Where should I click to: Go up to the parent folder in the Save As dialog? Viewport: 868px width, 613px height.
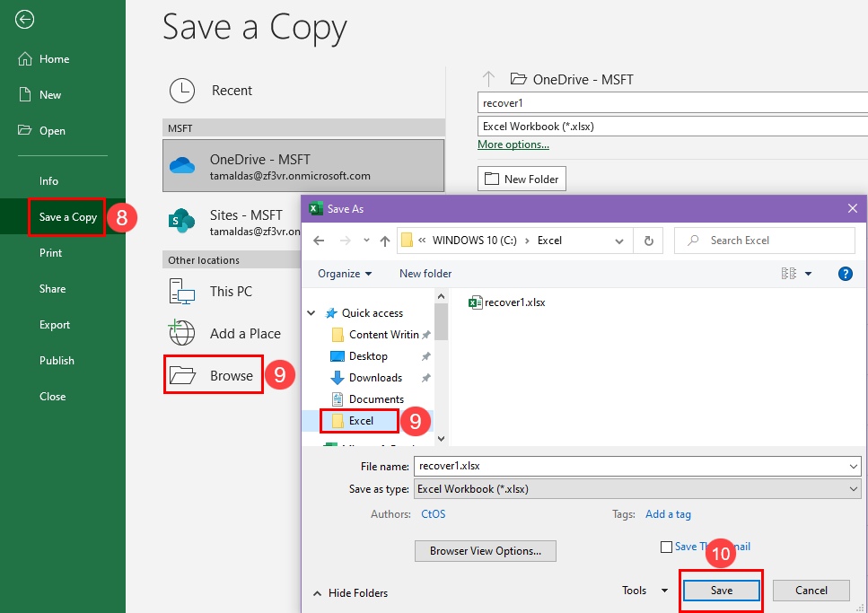pyautogui.click(x=385, y=241)
